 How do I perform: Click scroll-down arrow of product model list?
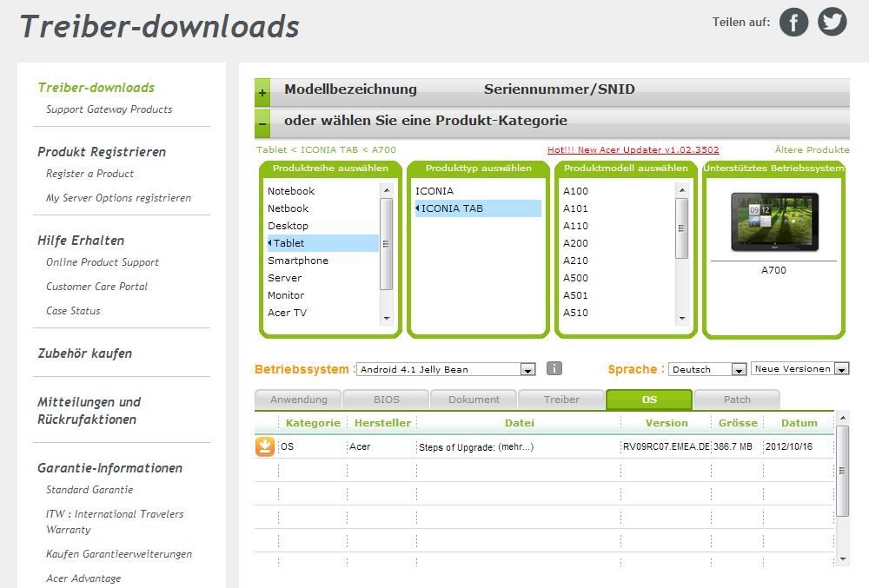[x=681, y=319]
